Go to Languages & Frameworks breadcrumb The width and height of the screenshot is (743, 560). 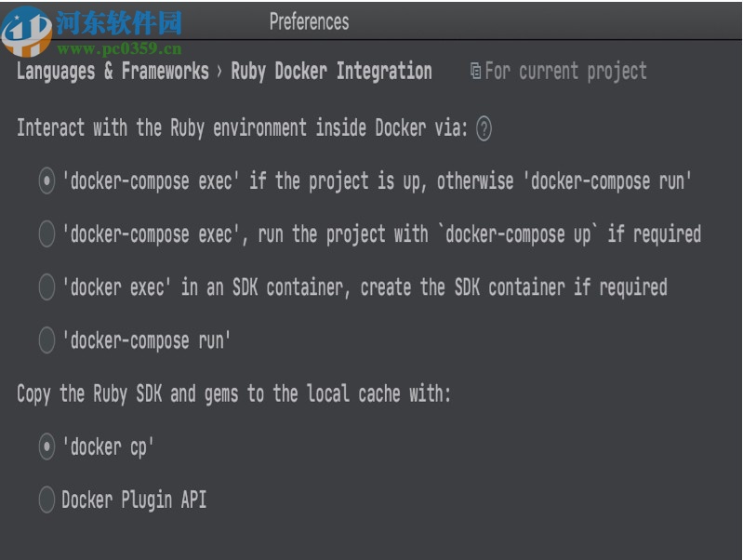113,72
